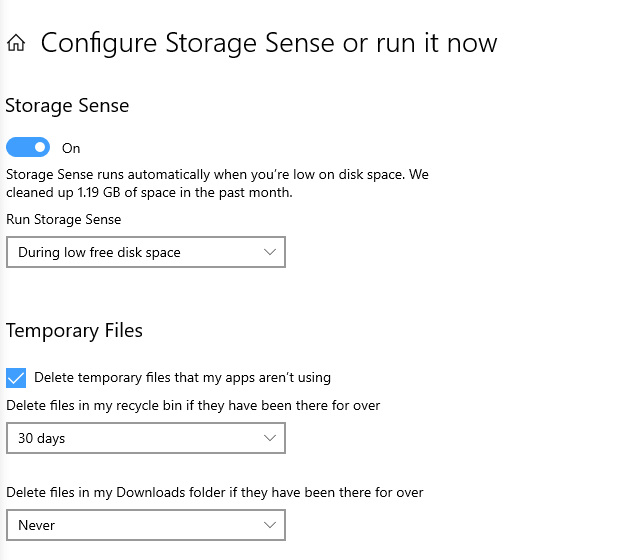Click "Delete temporary files that my apps aren't using" text

[x=182, y=377]
